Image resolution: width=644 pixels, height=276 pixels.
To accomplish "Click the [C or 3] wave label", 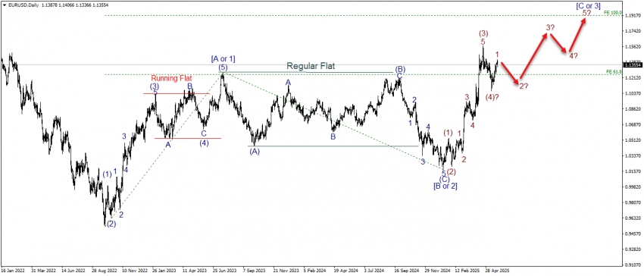I will point(587,5).
